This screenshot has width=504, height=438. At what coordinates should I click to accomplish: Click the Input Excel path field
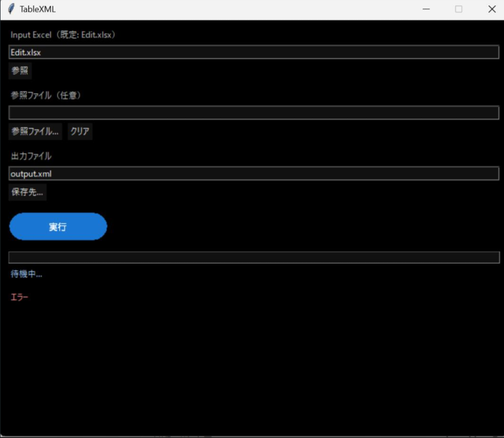[254, 52]
